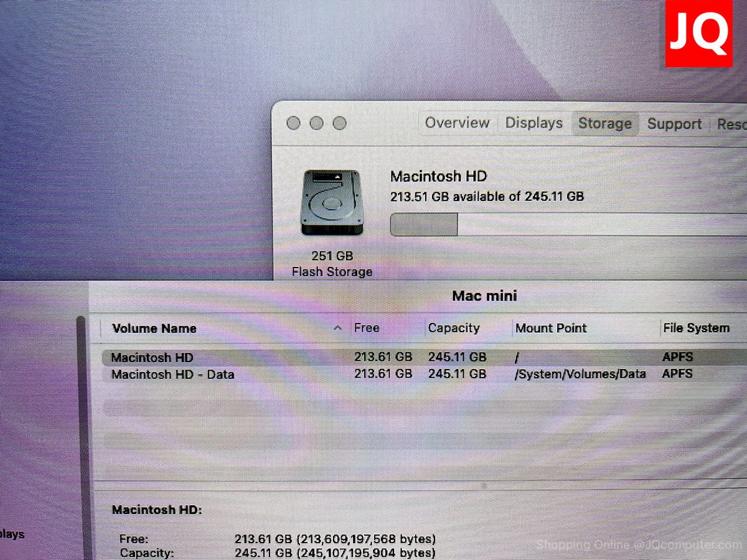Select the Macintosh HD volume row
Image resolution: width=747 pixels, height=560 pixels.
click(x=425, y=357)
